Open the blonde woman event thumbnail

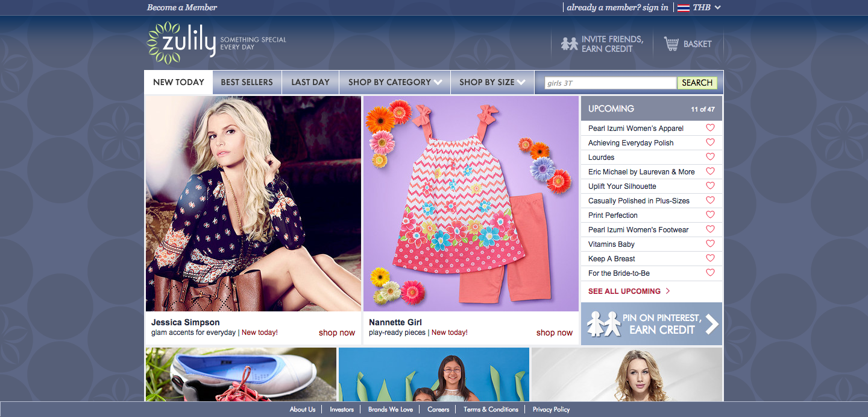pos(627,374)
